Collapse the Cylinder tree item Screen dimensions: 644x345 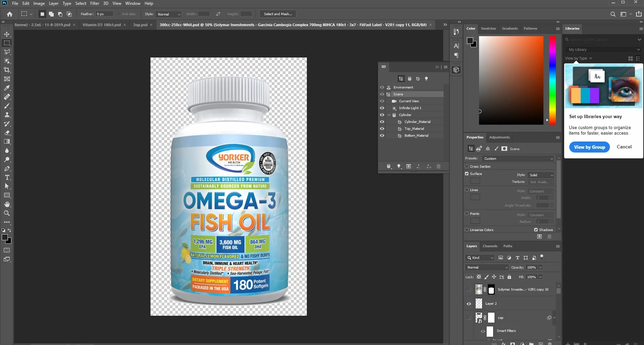tap(389, 115)
